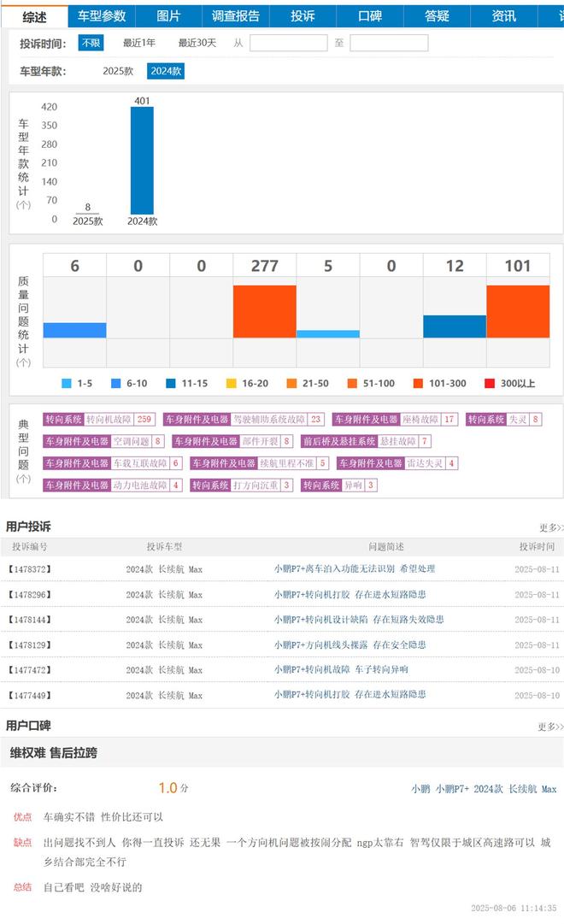564x924 pixels.
Task: Choose the 2024款 model year filter
Action: (x=166, y=71)
